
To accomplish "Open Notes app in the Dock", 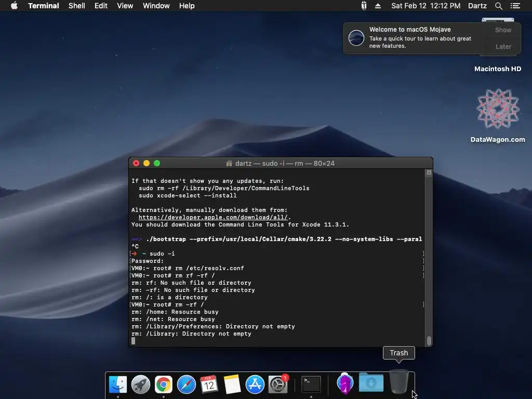I will click(x=232, y=384).
